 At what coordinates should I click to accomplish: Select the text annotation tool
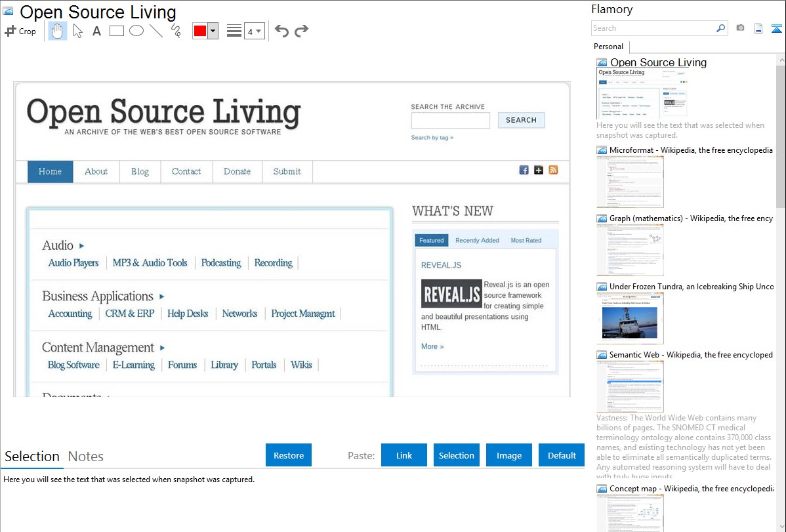click(96, 31)
